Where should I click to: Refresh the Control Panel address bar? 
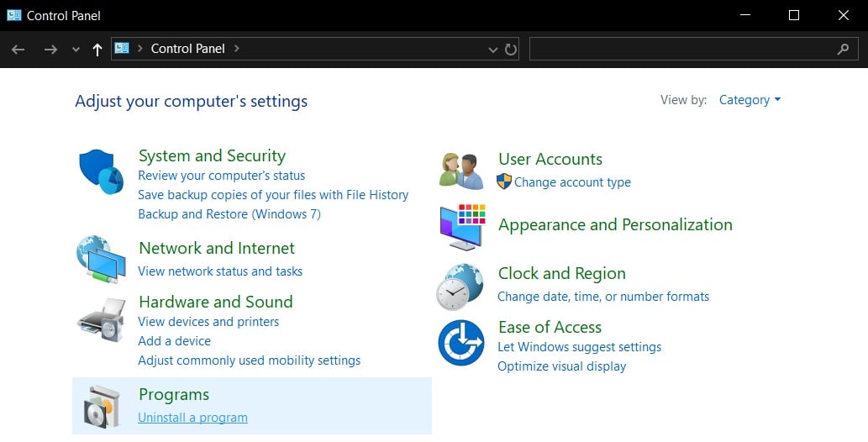[510, 50]
